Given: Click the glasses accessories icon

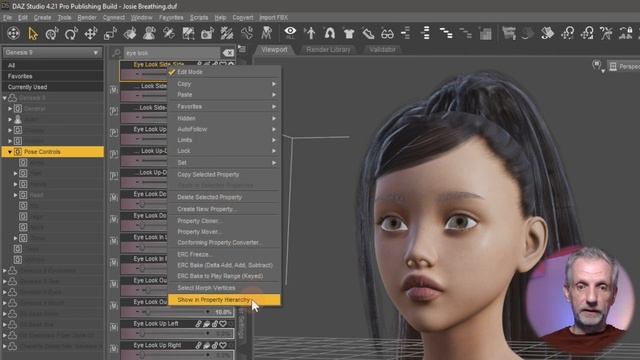Looking at the screenshot, I should click(x=387, y=33).
